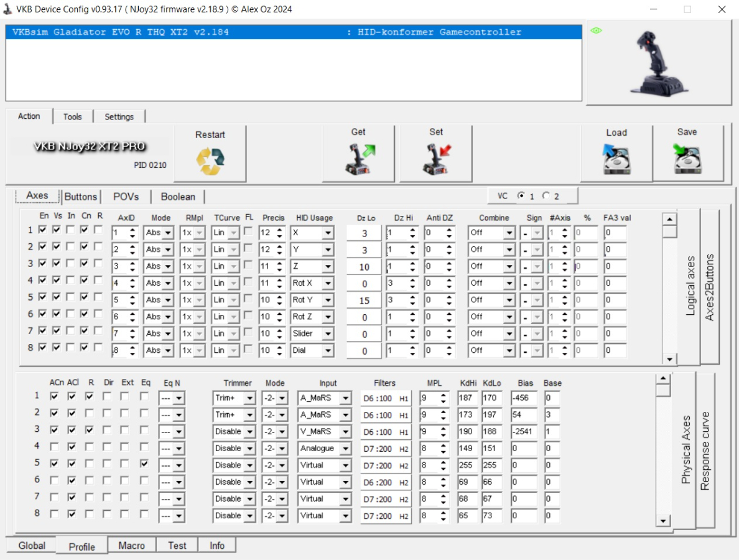Switch to the Global bottom tab
Screen dimensions: 739x560
32,546
